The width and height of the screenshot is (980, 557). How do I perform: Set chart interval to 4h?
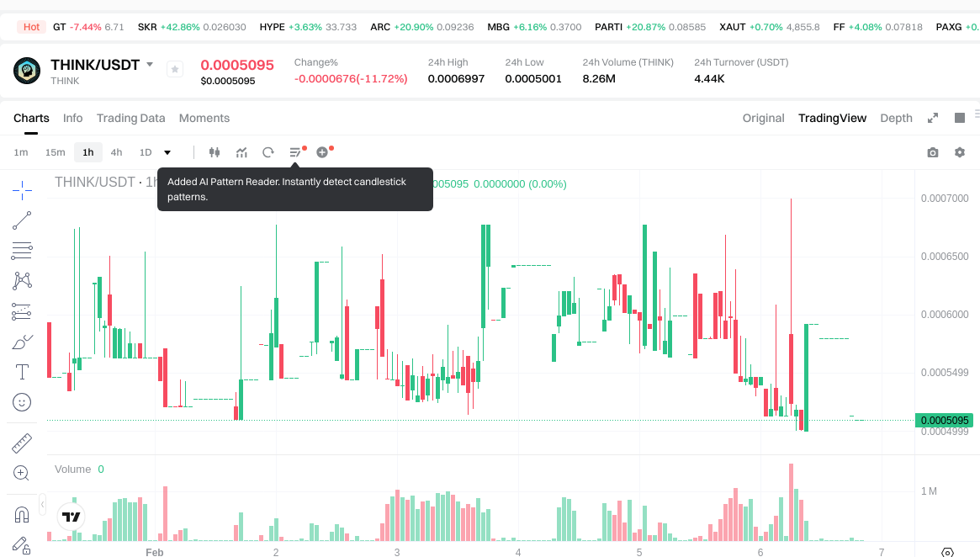coord(116,152)
